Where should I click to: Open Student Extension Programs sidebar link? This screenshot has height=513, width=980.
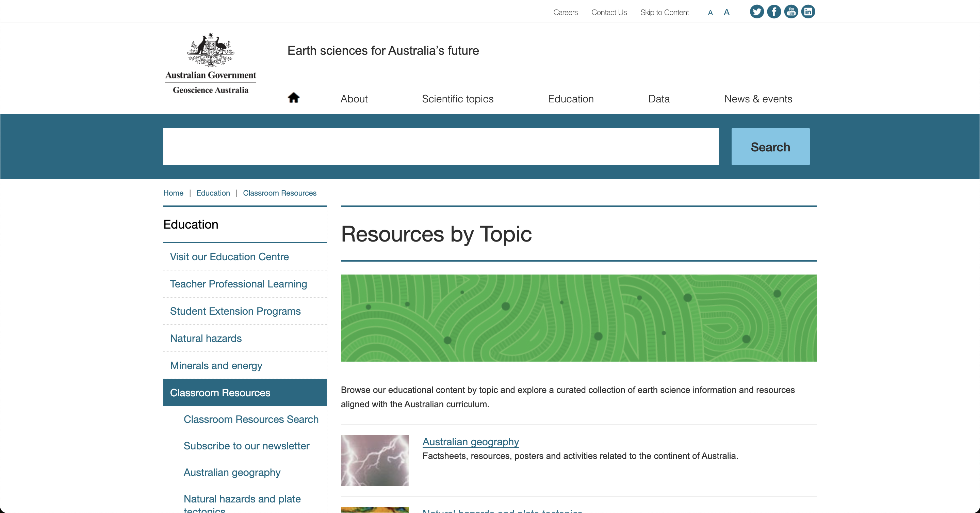coord(235,311)
